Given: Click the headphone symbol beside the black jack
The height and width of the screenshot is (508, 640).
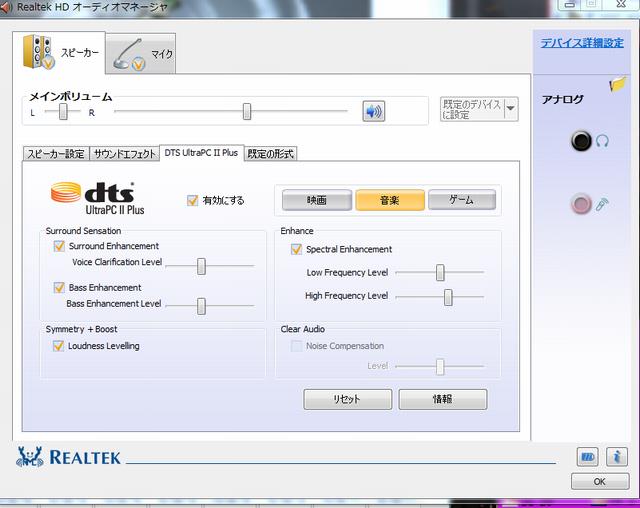Looking at the screenshot, I should coord(602,141).
